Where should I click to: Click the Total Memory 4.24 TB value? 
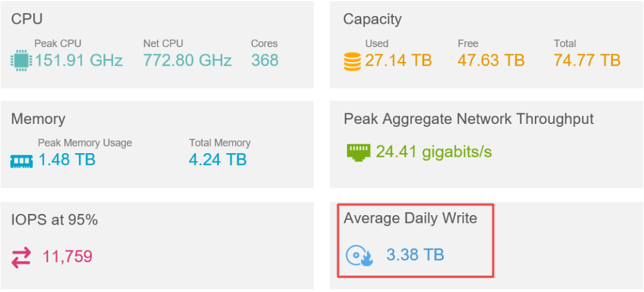(218, 159)
